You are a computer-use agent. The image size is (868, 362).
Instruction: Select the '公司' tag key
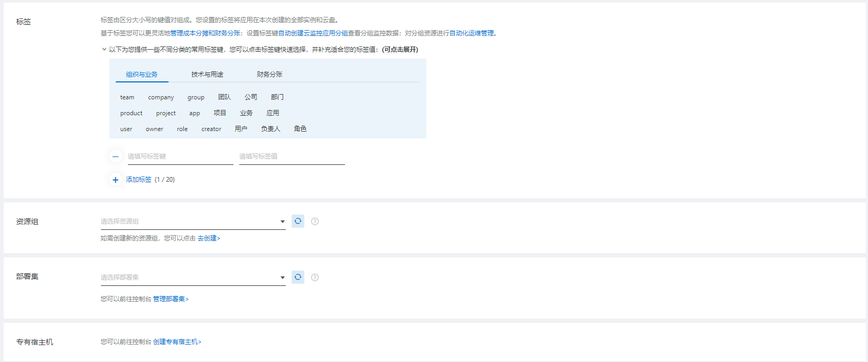point(251,97)
